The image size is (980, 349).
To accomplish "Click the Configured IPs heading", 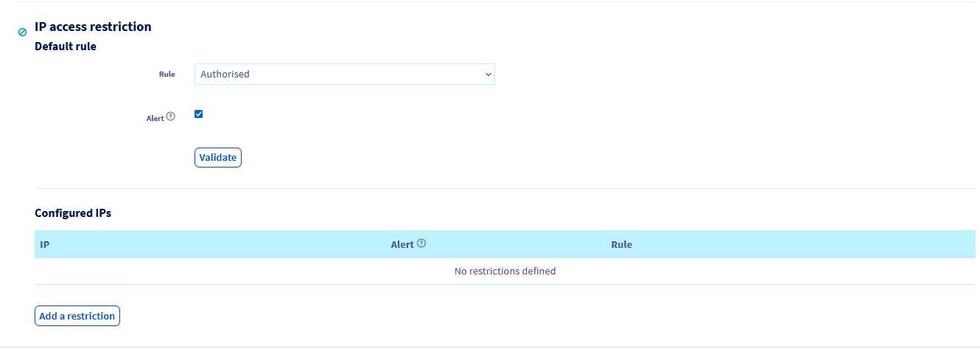I will pyautogui.click(x=73, y=213).
